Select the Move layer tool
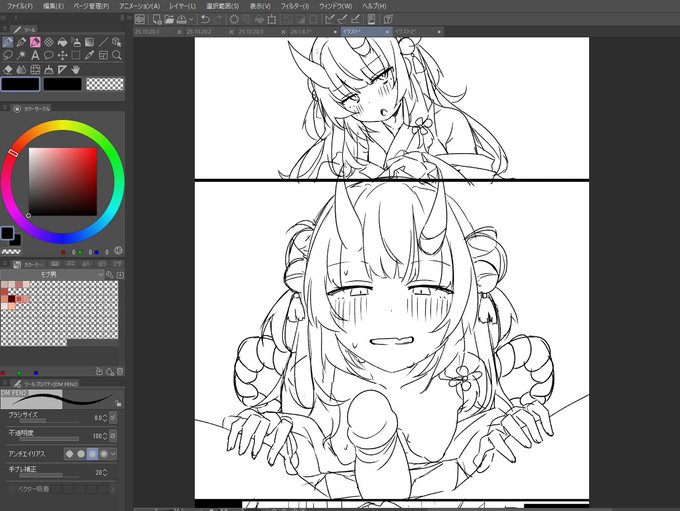This screenshot has width=680, height=511. (x=62, y=56)
